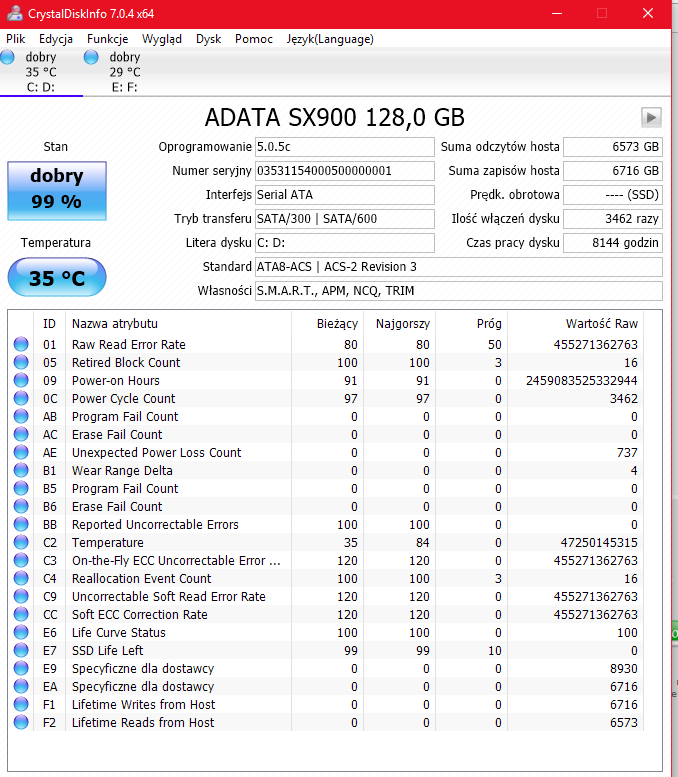678x777 pixels.
Task: Click the ADATA SX900 128,0 GB title
Action: coord(335,117)
